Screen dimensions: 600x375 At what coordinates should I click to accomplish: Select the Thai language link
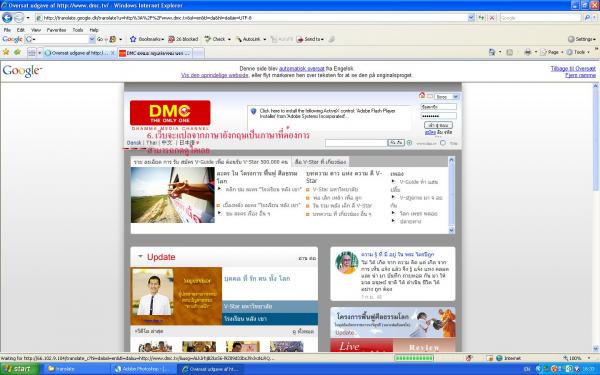click(x=152, y=143)
